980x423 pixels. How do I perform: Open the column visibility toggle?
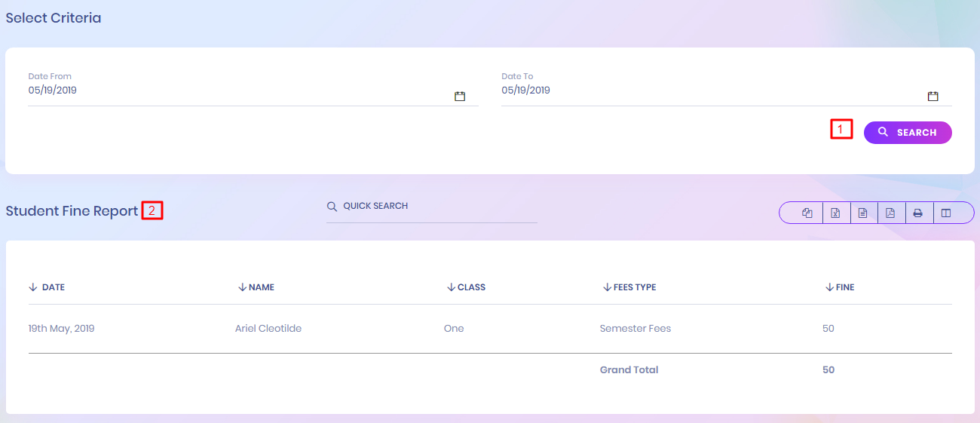point(946,213)
